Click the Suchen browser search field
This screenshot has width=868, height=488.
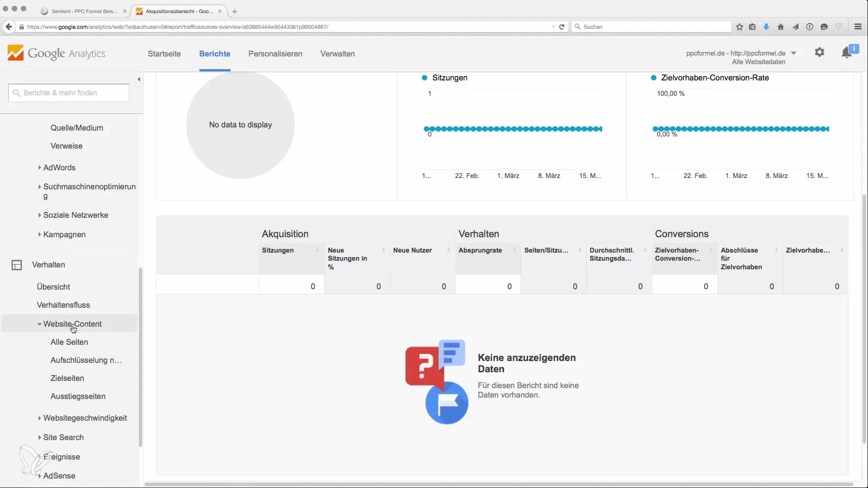point(651,27)
